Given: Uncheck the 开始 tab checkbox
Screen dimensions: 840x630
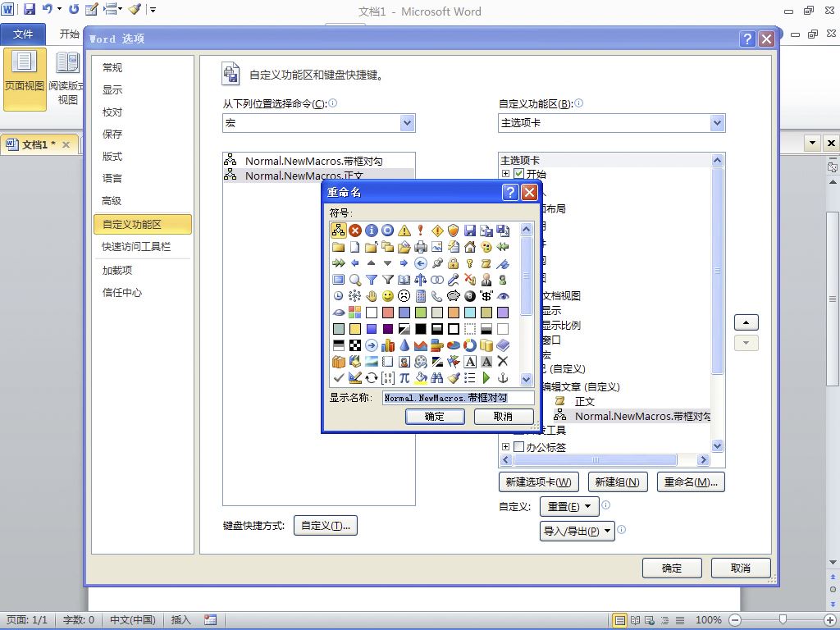Looking at the screenshot, I should coord(518,174).
